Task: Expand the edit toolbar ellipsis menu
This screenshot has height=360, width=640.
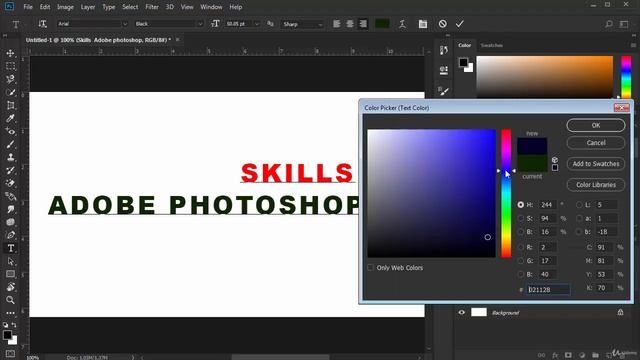Action: tap(11, 313)
